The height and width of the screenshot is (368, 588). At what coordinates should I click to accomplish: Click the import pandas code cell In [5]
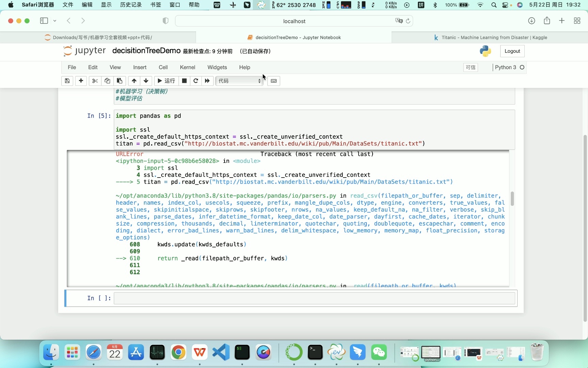tap(314, 129)
